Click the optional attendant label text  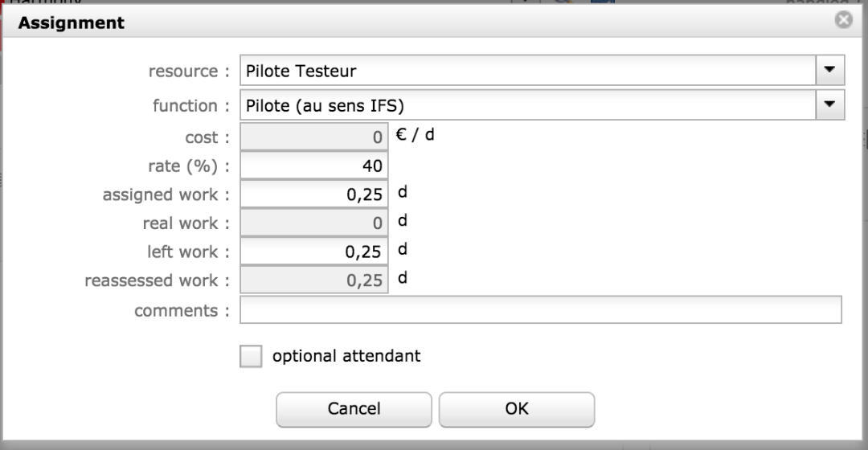coord(346,356)
